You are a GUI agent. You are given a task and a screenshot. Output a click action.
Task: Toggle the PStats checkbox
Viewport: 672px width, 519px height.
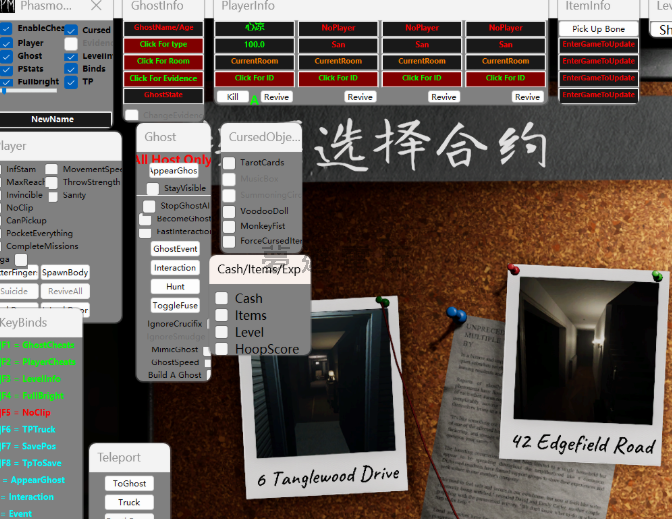tap(6, 69)
